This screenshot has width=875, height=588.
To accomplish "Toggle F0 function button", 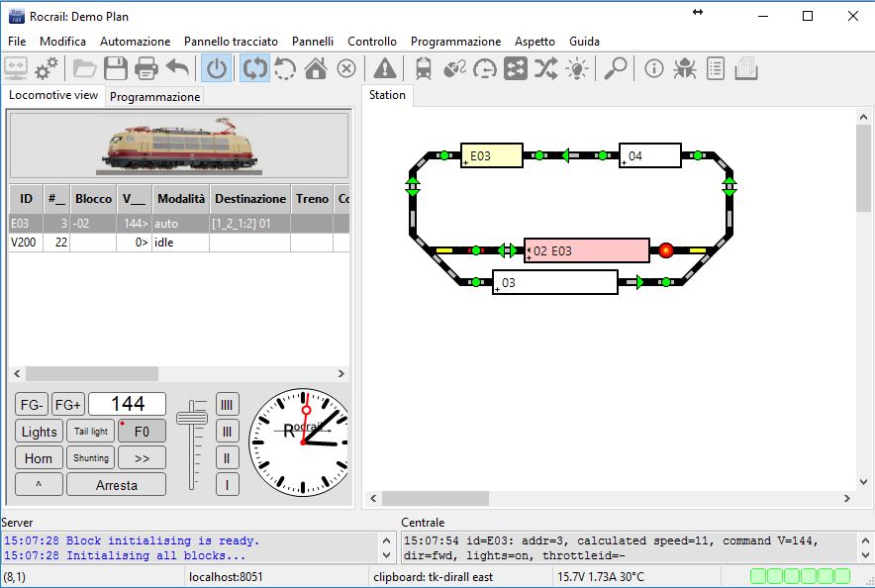I will (x=142, y=432).
